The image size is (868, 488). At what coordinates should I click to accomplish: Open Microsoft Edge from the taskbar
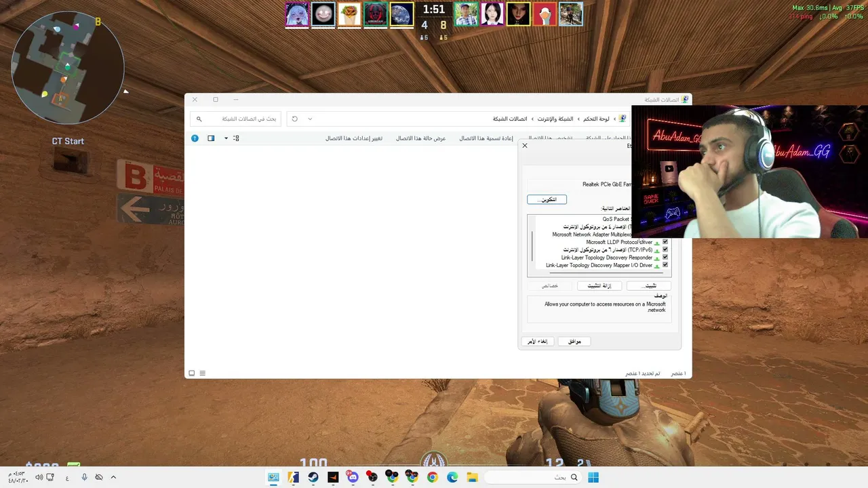[x=452, y=477]
